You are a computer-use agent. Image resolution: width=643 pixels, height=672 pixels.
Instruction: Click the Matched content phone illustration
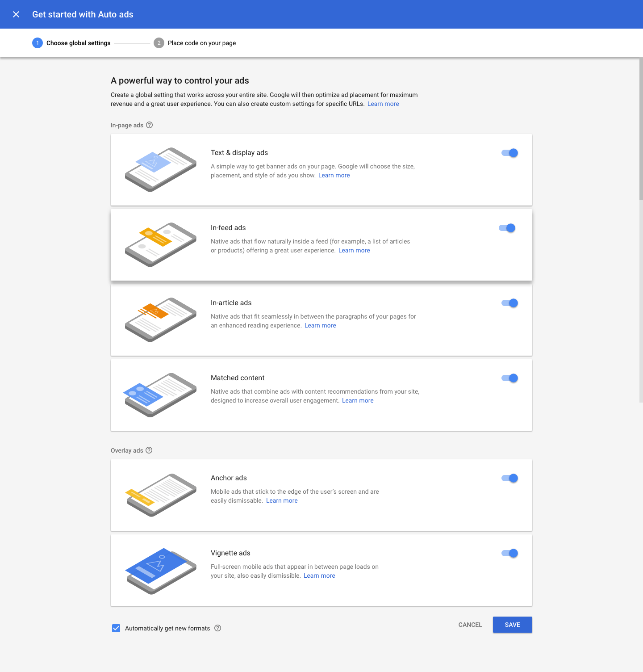tap(160, 395)
